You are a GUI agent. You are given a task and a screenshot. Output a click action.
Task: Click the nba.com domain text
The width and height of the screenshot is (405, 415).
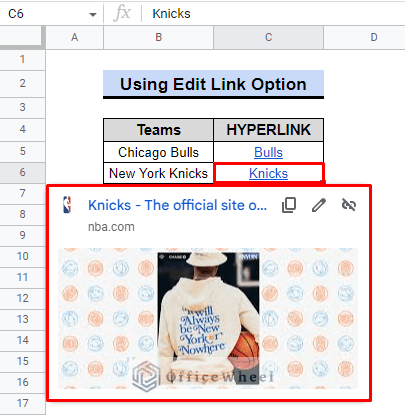click(111, 227)
